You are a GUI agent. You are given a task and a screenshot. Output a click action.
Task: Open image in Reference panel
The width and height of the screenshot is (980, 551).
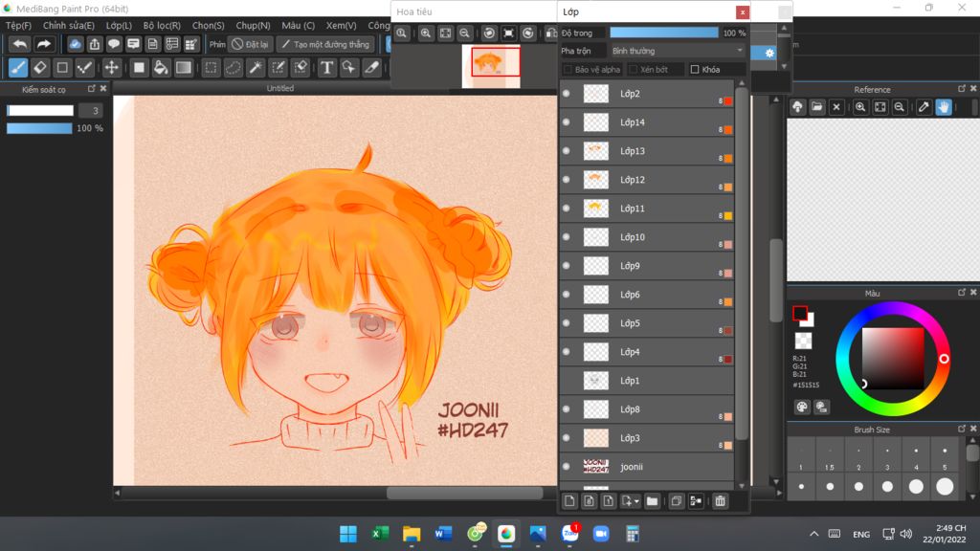click(x=817, y=107)
